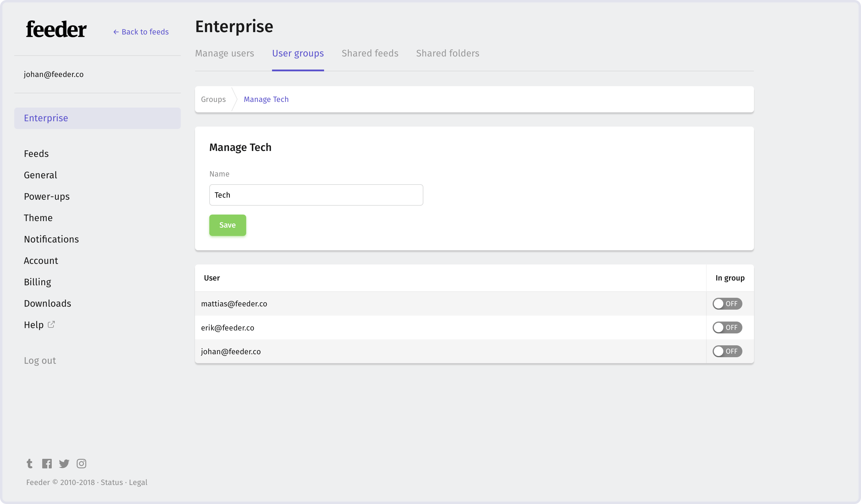Open Billing in the sidebar
861x504 pixels.
point(37,282)
